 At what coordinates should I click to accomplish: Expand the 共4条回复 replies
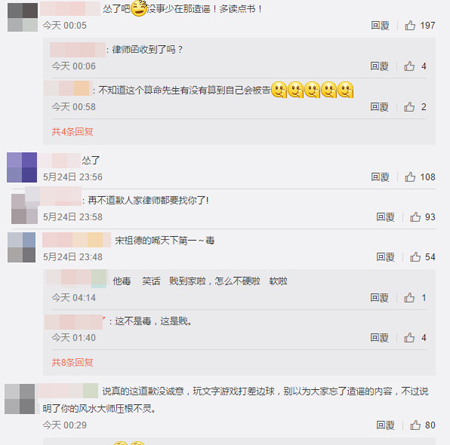[x=72, y=132]
